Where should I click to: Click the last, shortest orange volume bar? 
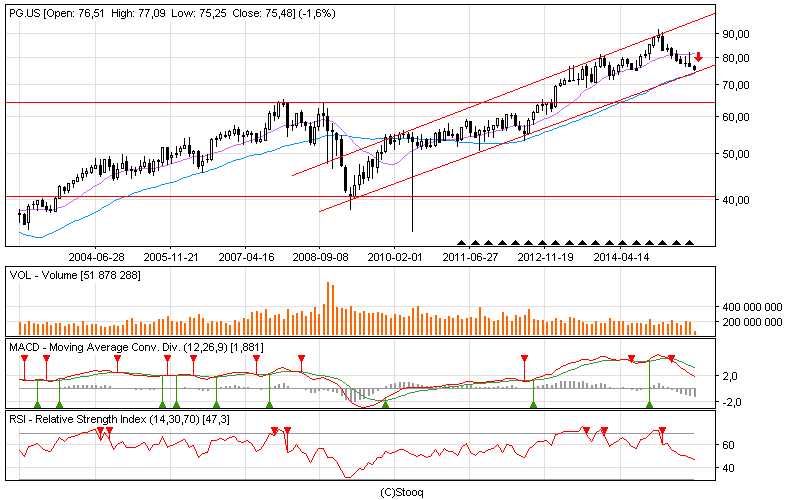[x=695, y=333]
